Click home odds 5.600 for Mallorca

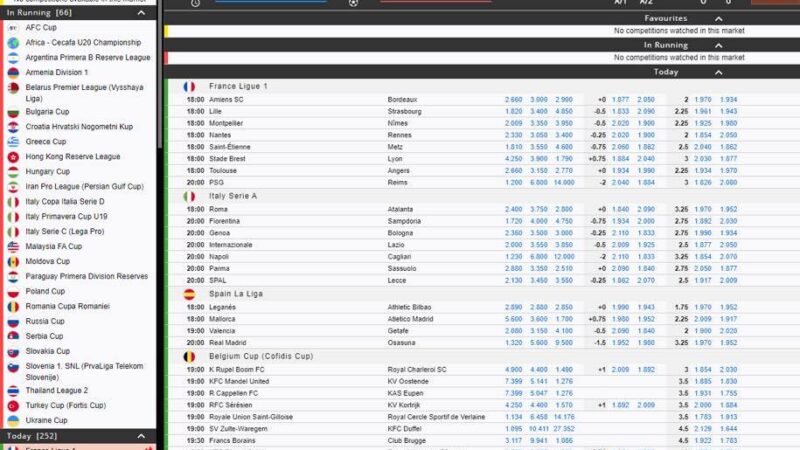pyautogui.click(x=513, y=319)
